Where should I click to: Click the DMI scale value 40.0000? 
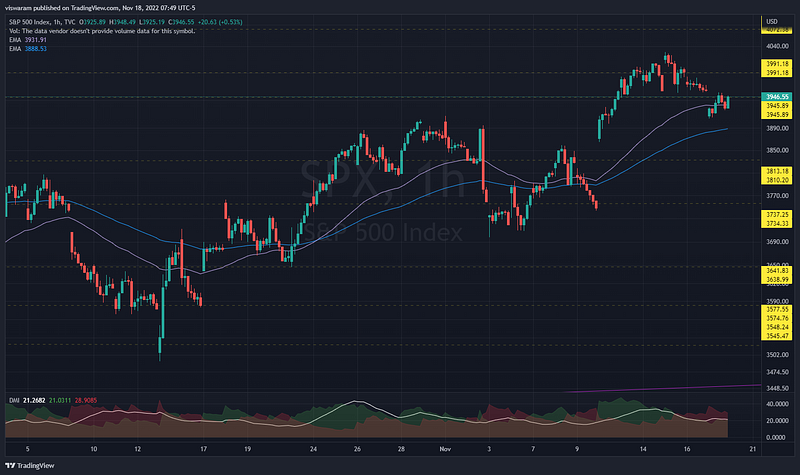coord(777,404)
